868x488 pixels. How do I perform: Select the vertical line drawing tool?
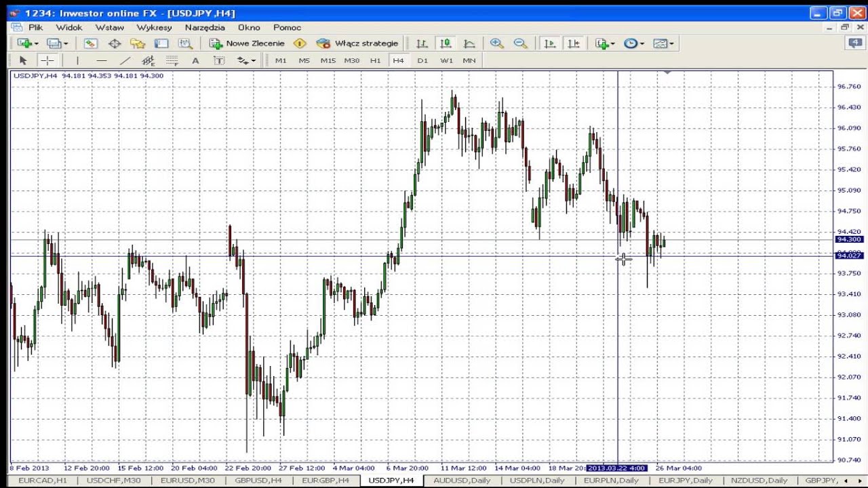[x=77, y=60]
